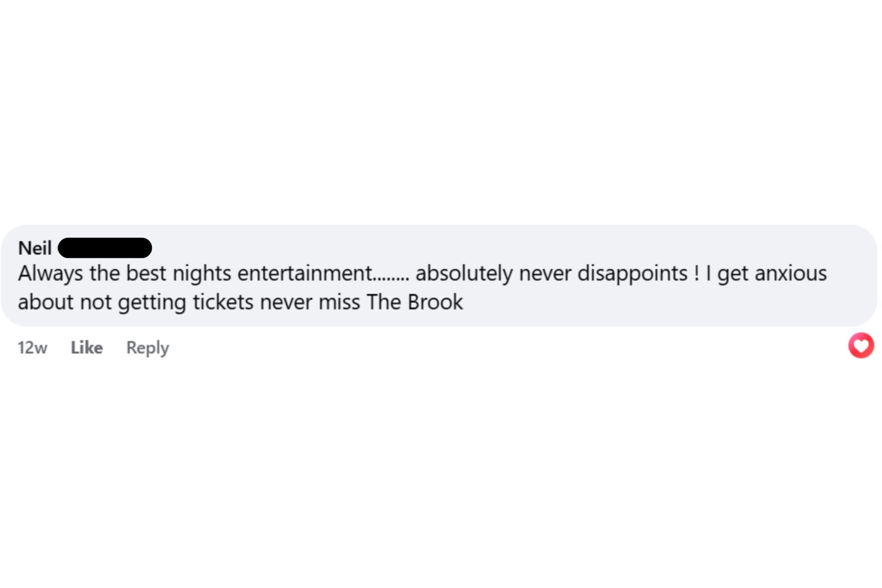The height and width of the screenshot is (588, 882).
Task: Click the blacked-out surname bar
Action: (105, 248)
